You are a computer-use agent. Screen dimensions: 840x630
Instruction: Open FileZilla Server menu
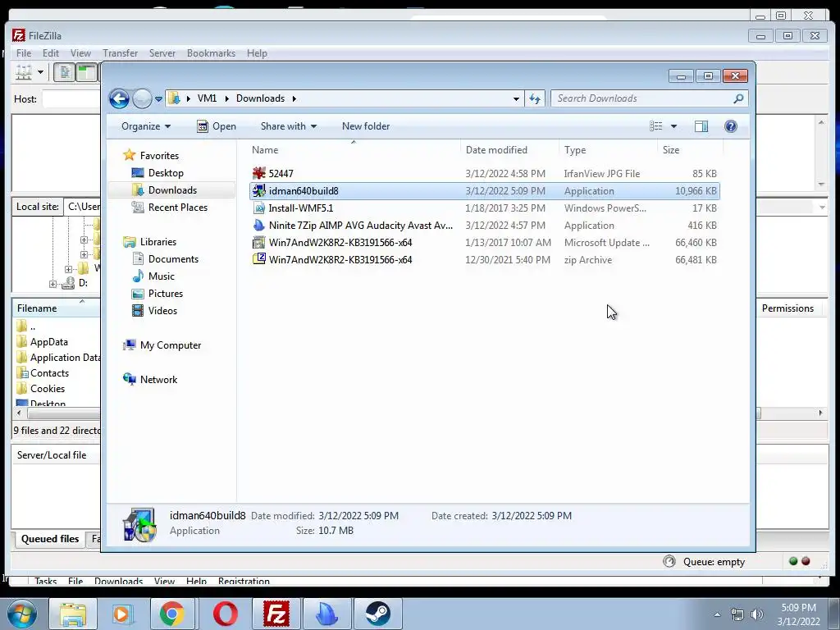point(162,53)
